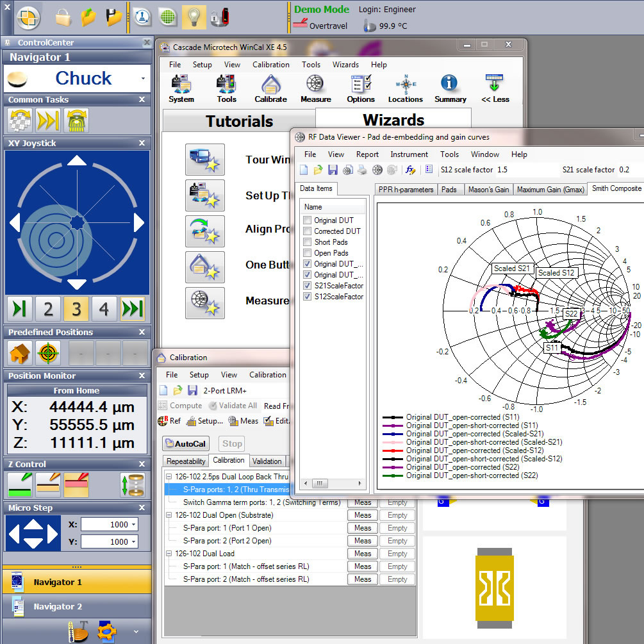Click the gear settings icon at ControlCenter bottom

click(x=107, y=631)
